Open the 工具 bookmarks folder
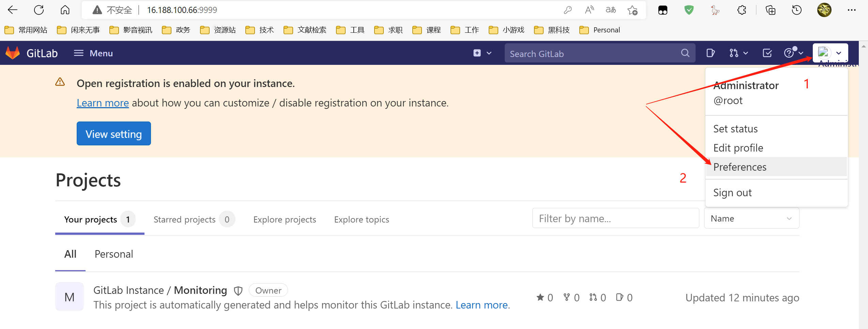 (x=350, y=30)
